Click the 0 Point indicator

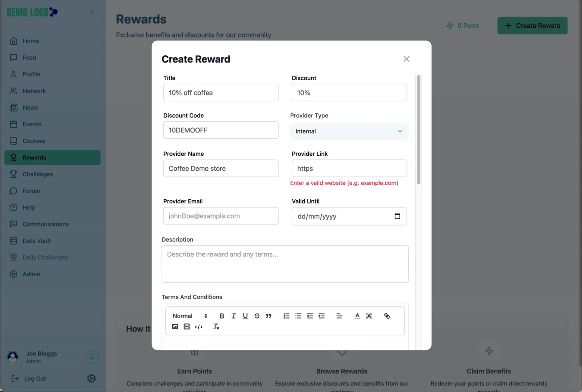462,25
